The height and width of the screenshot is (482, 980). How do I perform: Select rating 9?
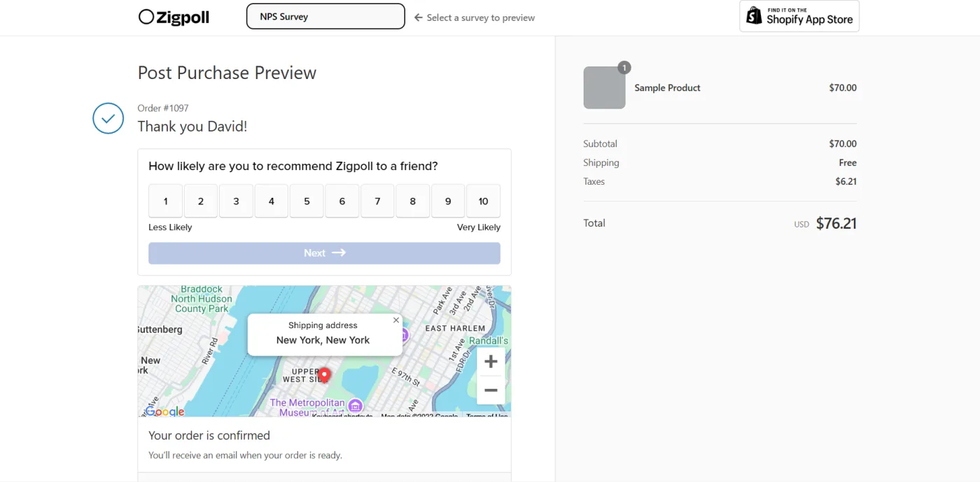pyautogui.click(x=448, y=201)
